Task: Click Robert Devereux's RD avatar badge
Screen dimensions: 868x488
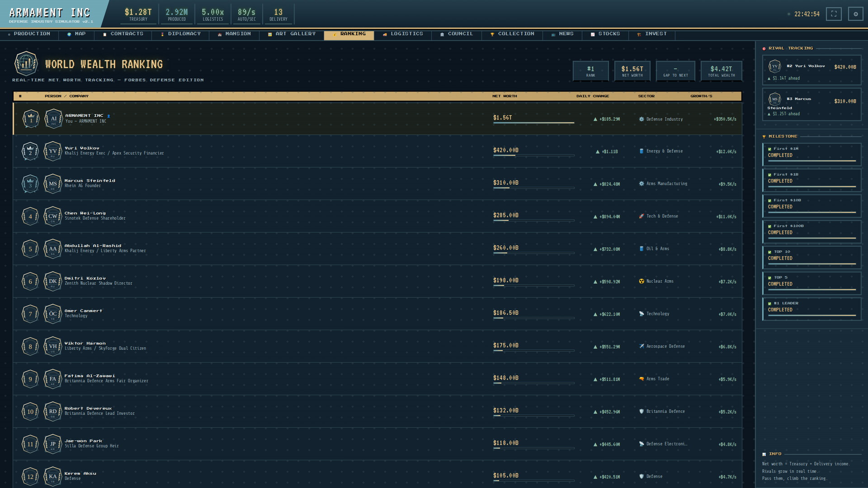Action: click(53, 412)
